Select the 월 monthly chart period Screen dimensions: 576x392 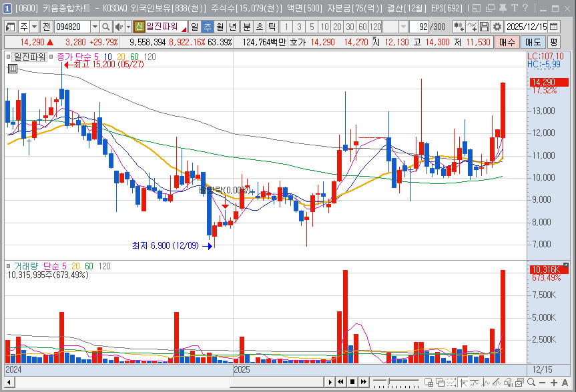(x=220, y=27)
